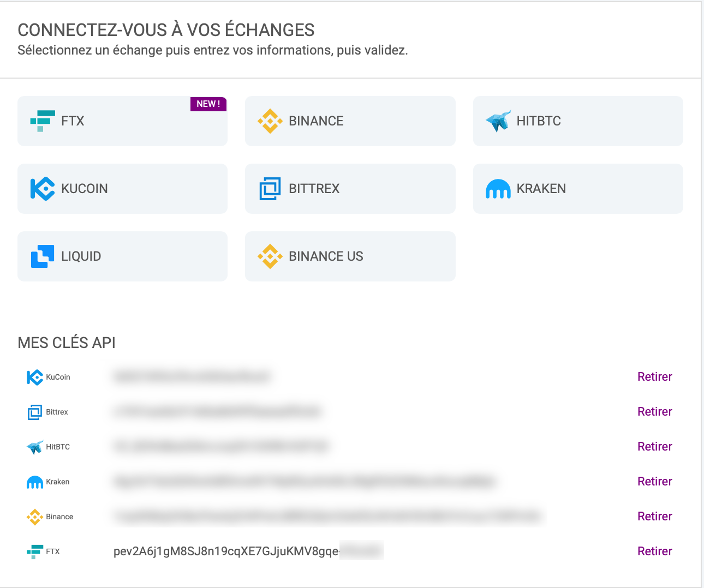
Task: Select the LIQUID exchange card label
Action: 81,256
